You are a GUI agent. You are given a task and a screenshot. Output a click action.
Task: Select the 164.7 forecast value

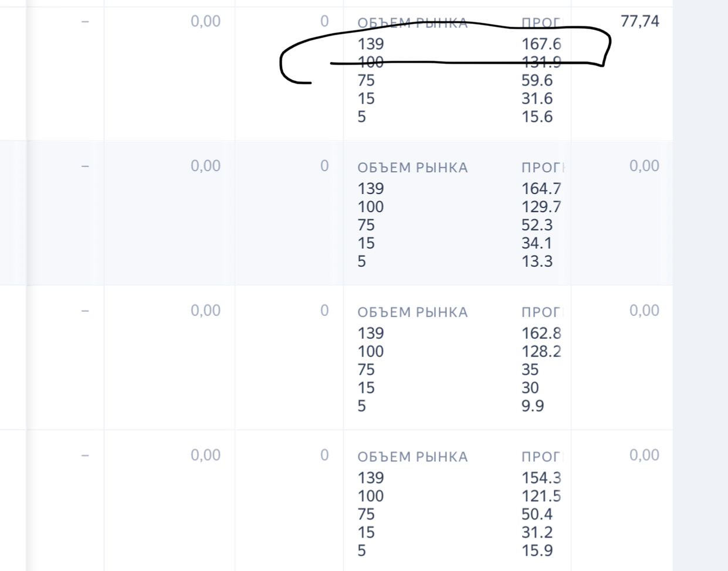tap(541, 189)
